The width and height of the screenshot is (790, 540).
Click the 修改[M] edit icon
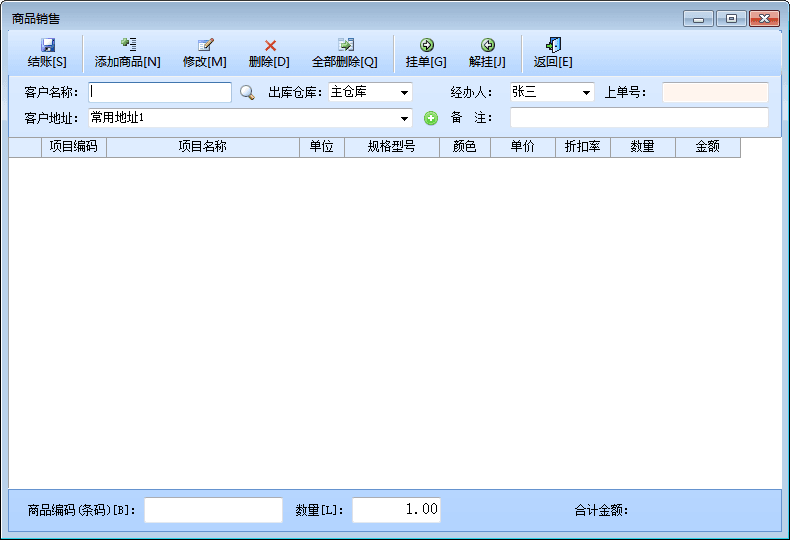205,45
